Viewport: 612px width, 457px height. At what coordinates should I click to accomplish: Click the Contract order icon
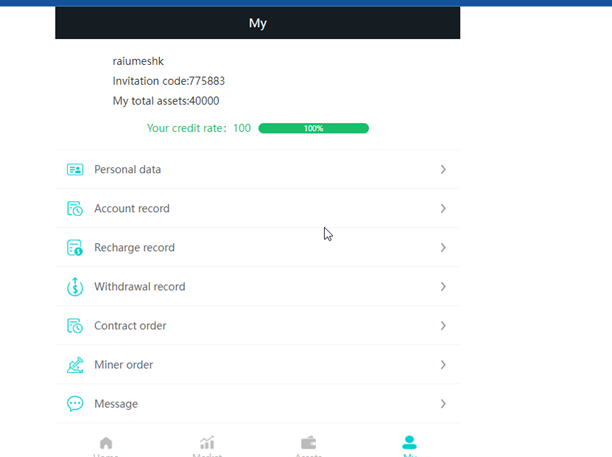pos(75,326)
